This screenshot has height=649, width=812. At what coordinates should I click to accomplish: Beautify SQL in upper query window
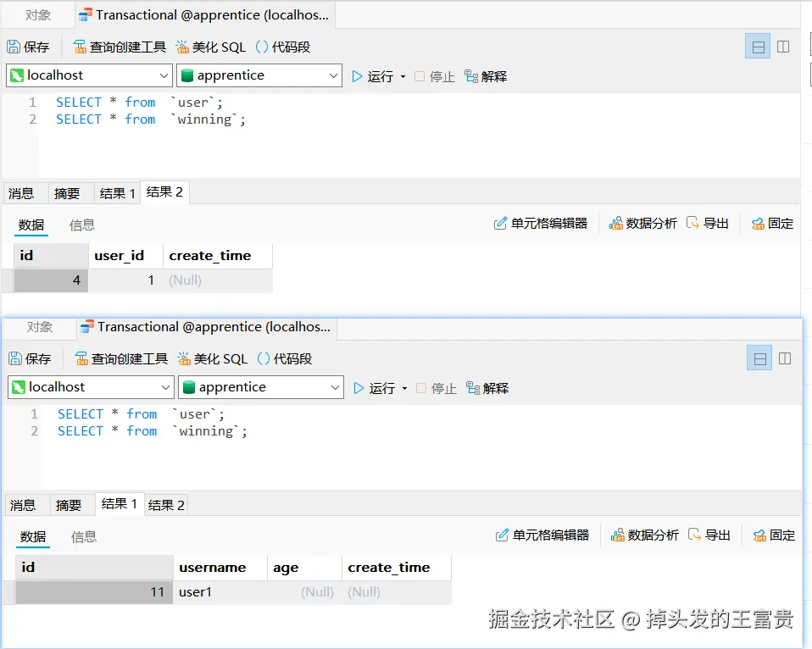(x=210, y=47)
